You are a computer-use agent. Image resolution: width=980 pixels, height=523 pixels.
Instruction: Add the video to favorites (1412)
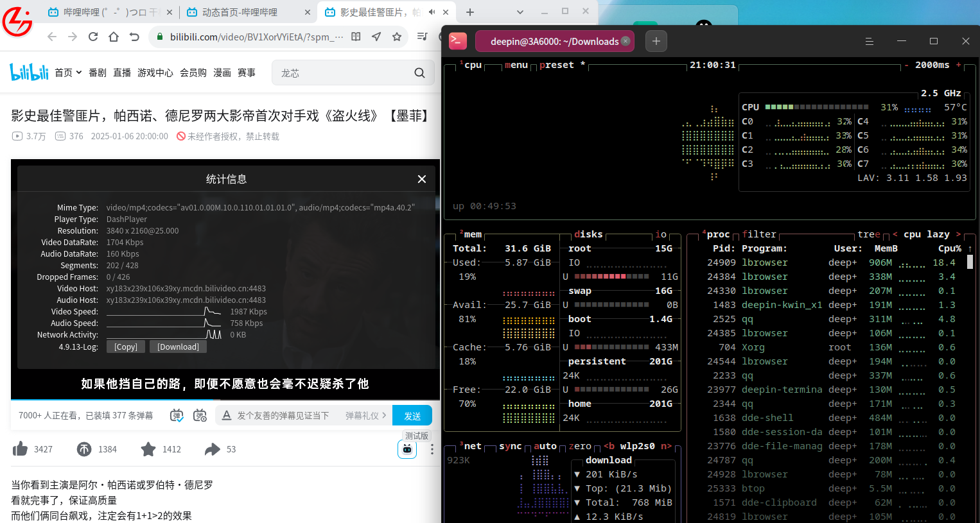pyautogui.click(x=148, y=449)
